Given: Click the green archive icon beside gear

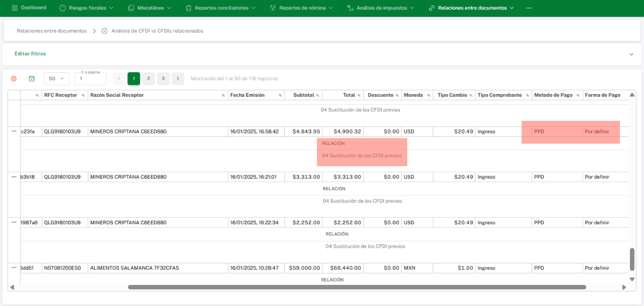Looking at the screenshot, I should pos(32,79).
